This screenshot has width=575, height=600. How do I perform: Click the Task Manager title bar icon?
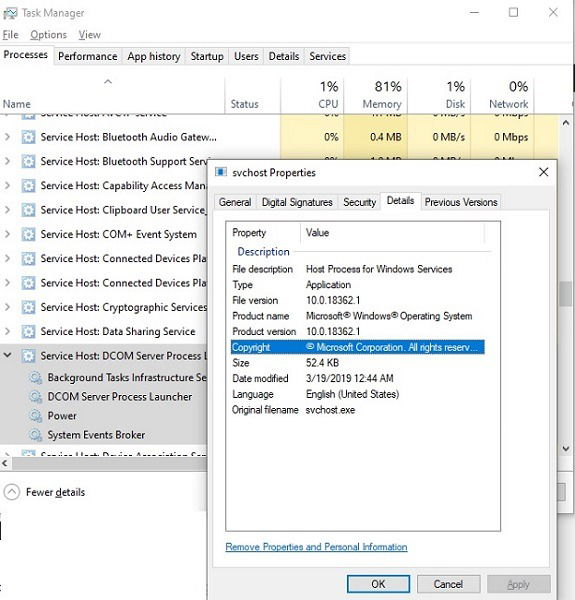point(10,13)
